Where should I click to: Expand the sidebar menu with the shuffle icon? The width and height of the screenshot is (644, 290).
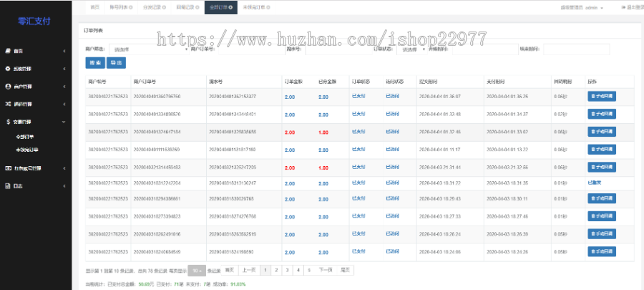(64, 104)
